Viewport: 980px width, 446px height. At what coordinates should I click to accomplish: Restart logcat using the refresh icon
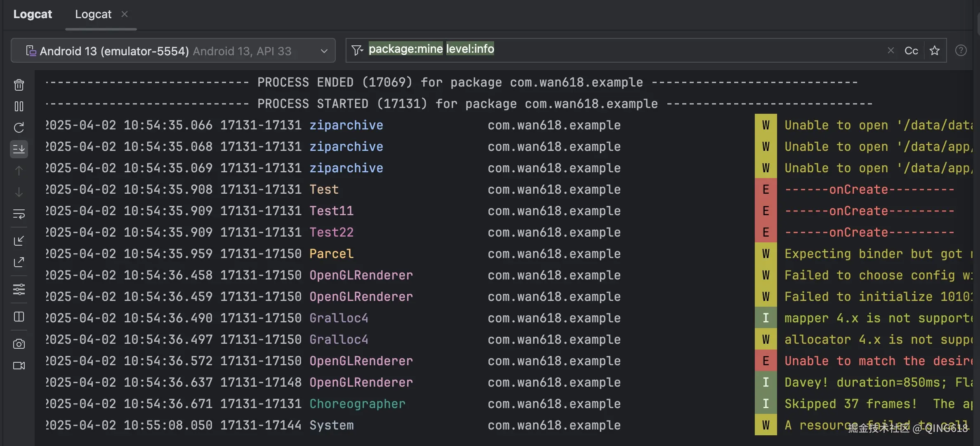(x=19, y=128)
